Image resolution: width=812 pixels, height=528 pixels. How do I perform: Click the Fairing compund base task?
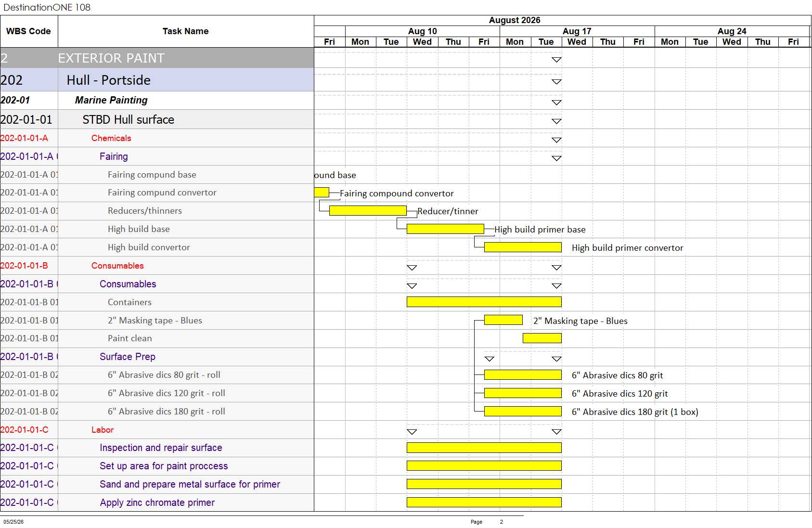click(x=152, y=175)
